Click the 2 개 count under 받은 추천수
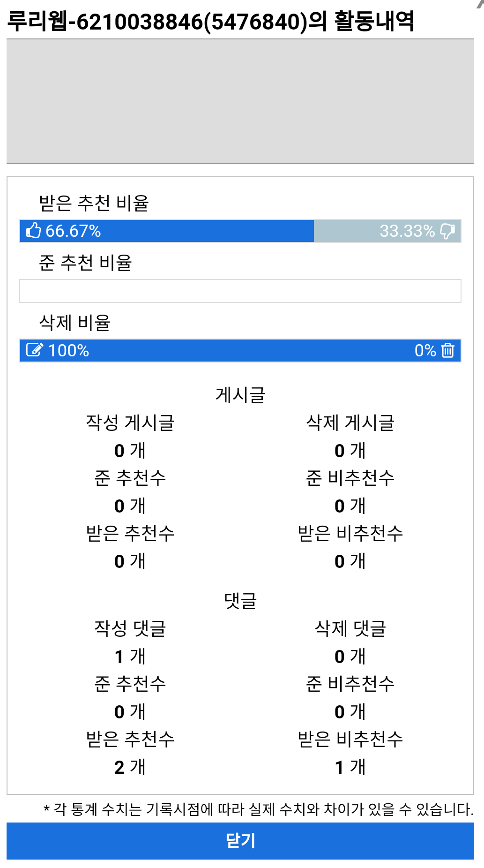484x868 pixels. tap(130, 767)
